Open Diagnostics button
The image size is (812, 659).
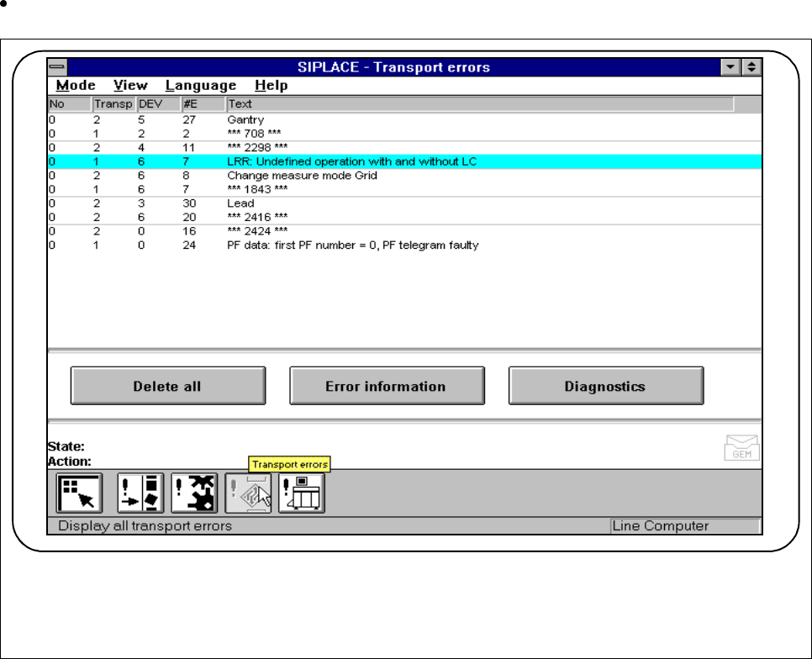(x=606, y=386)
